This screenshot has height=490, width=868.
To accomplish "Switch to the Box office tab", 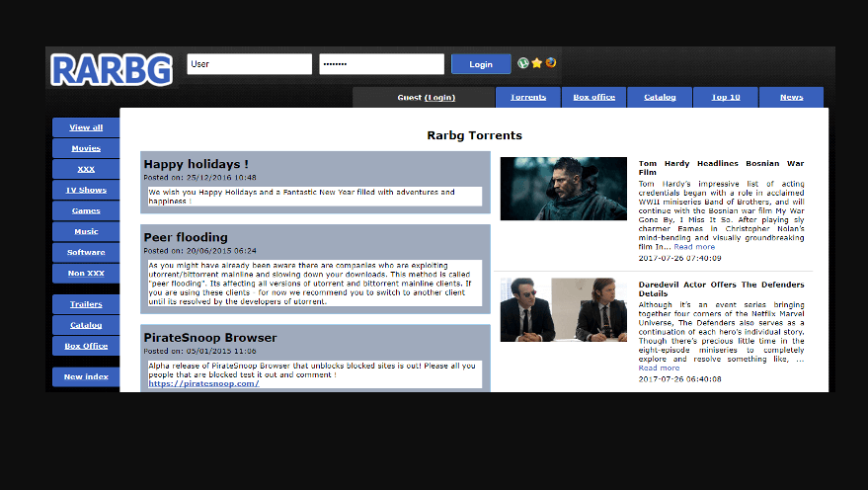I will coord(594,98).
